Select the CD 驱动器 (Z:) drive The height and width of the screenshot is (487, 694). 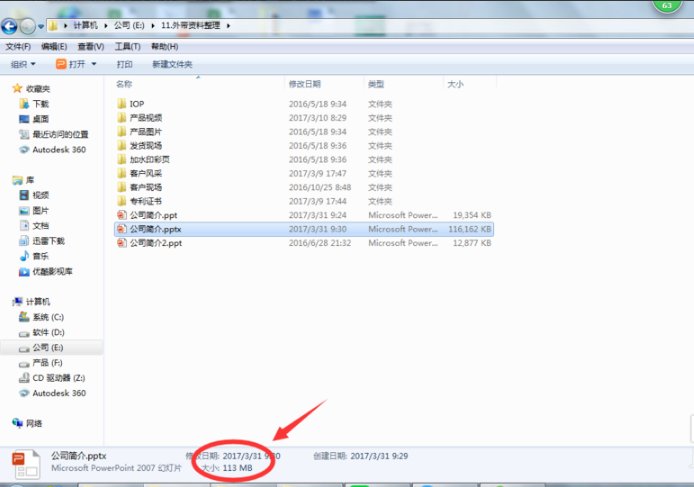(x=58, y=378)
